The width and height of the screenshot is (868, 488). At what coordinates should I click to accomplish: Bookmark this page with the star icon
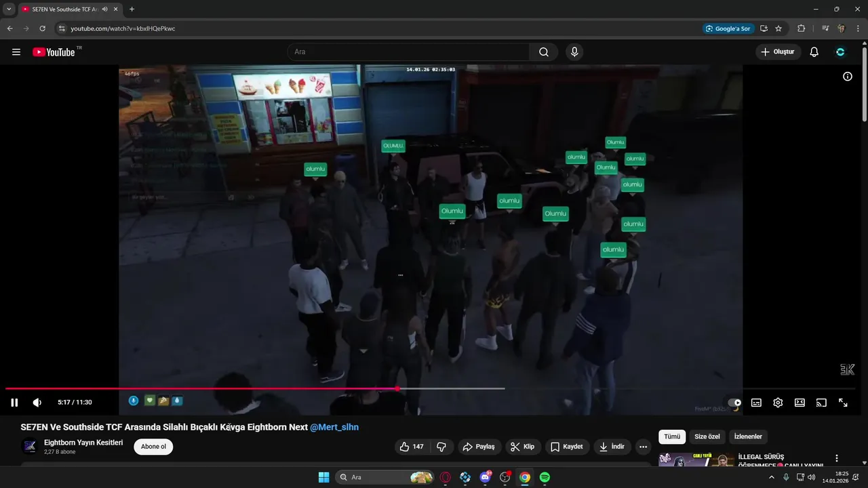point(778,28)
